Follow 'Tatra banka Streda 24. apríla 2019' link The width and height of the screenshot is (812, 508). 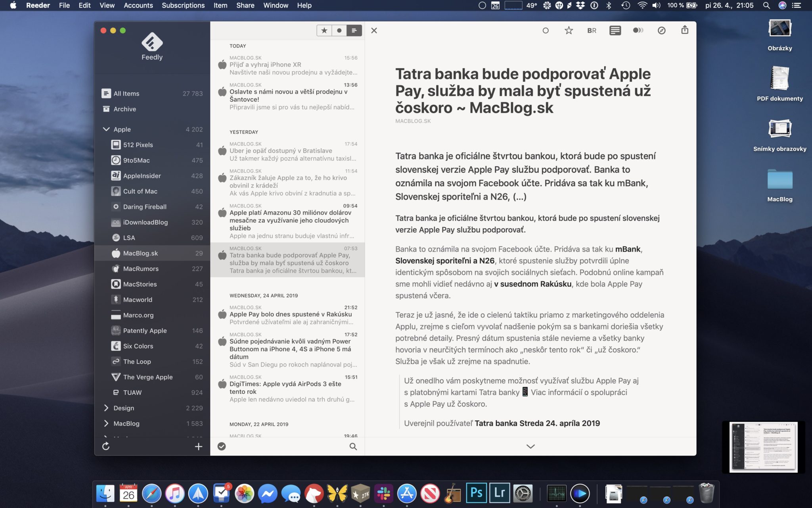(x=537, y=423)
